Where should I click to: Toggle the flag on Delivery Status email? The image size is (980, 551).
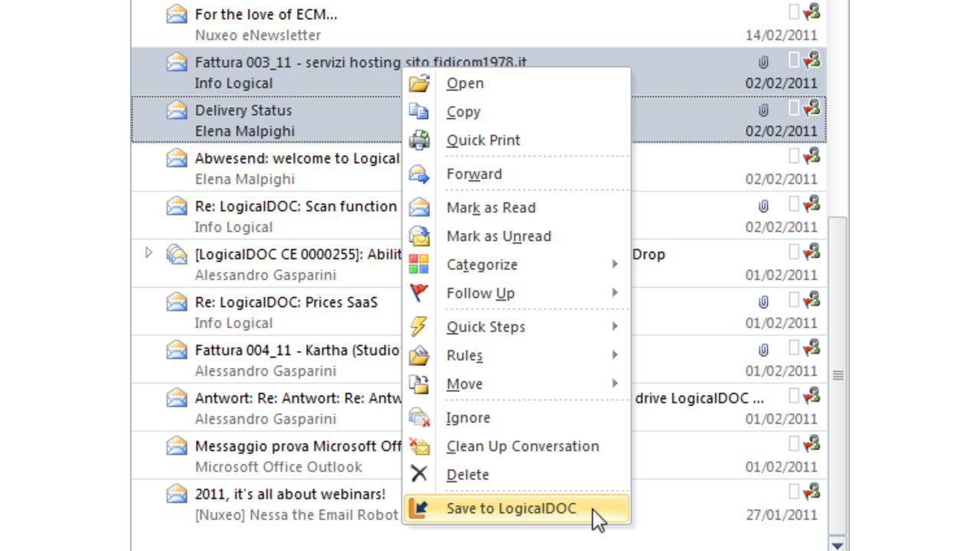coord(794,109)
